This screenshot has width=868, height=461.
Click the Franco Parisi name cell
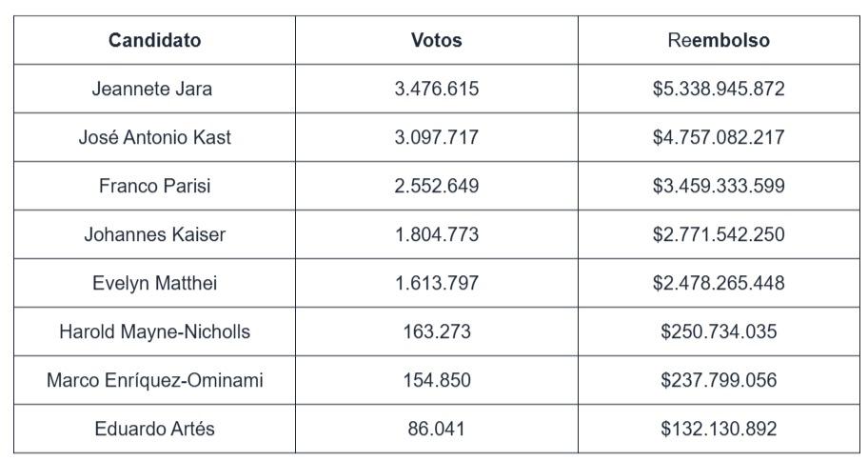(154, 186)
